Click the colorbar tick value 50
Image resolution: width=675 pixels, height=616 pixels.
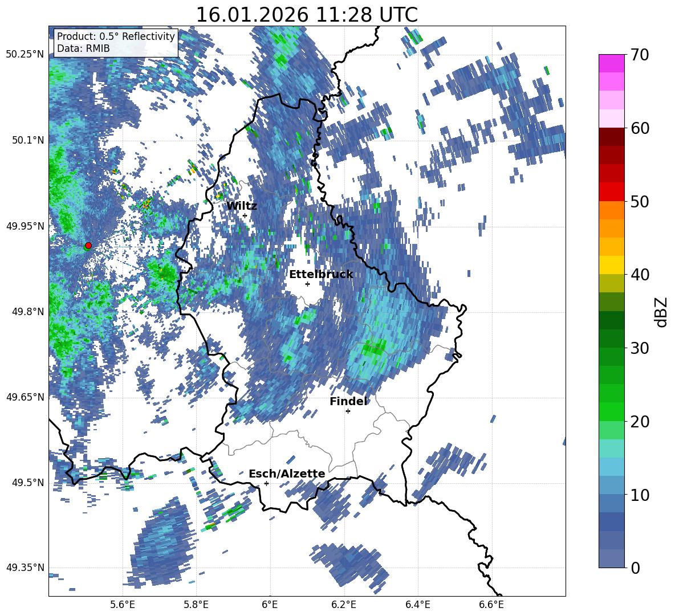(640, 201)
